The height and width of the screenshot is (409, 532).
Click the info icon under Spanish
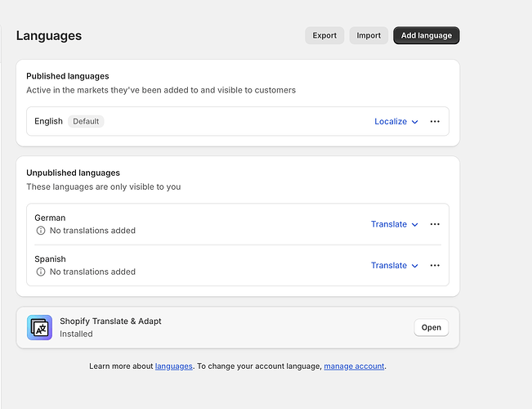[x=41, y=272]
